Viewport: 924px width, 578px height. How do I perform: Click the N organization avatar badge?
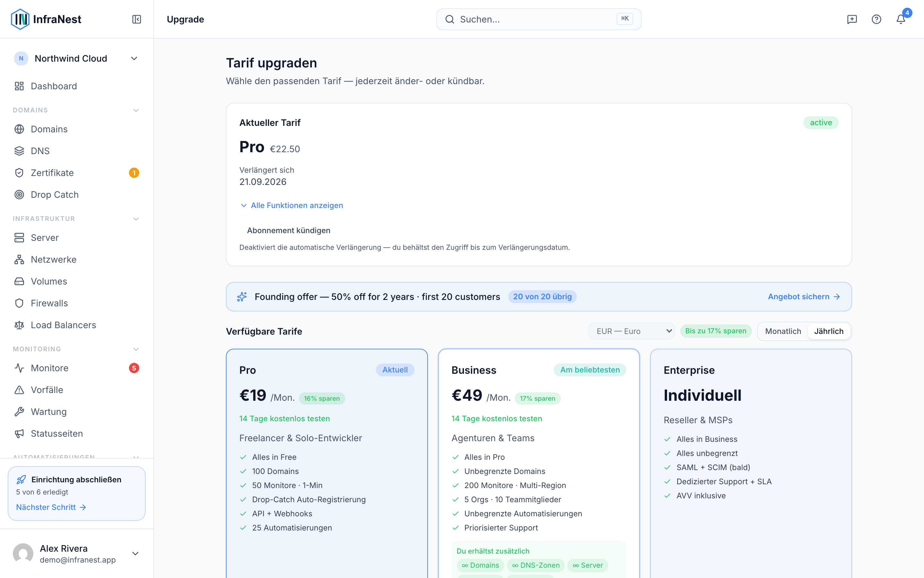[x=21, y=58]
